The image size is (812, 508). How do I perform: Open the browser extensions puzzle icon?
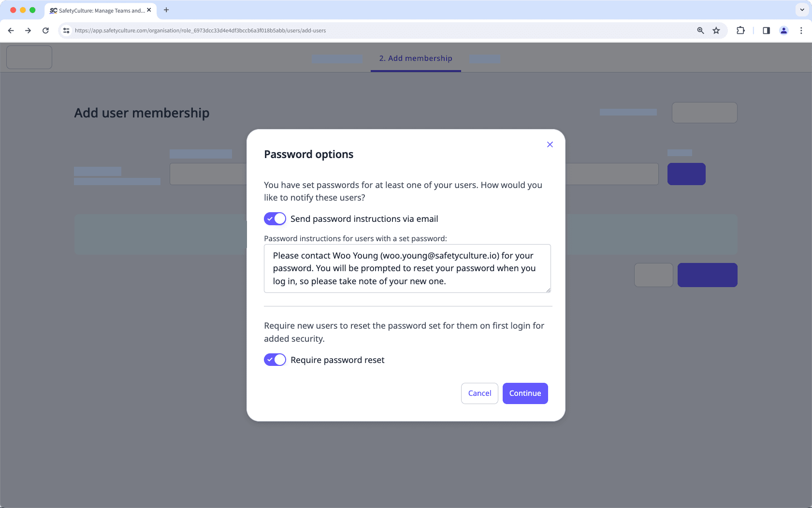tap(740, 30)
